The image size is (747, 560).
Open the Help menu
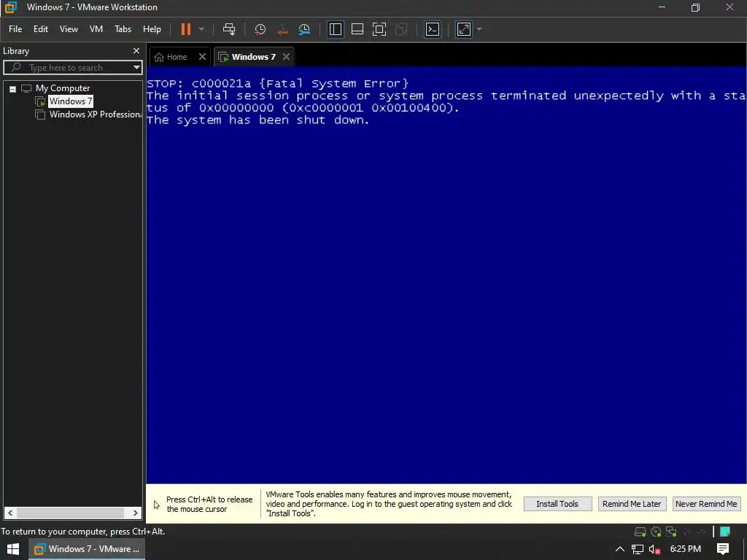pos(152,29)
